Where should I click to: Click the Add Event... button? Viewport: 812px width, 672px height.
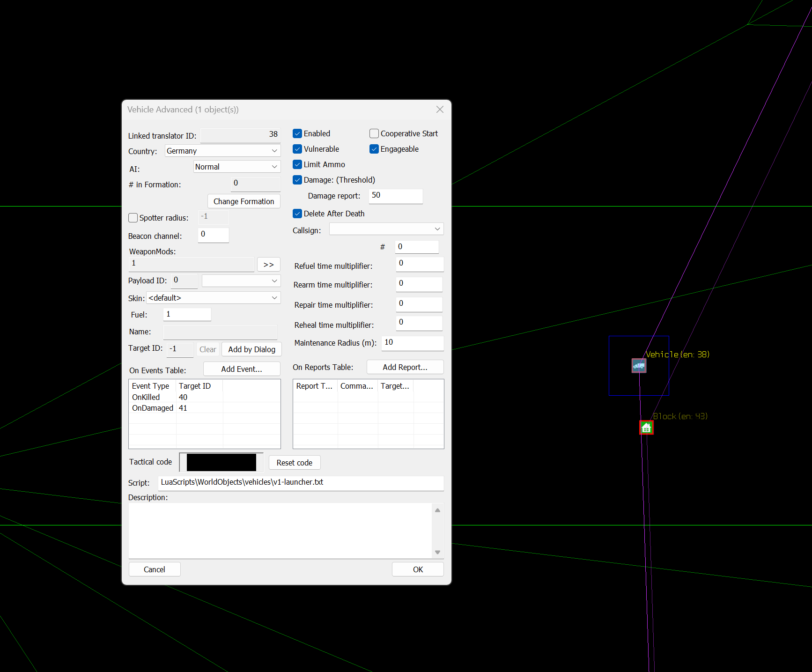242,369
